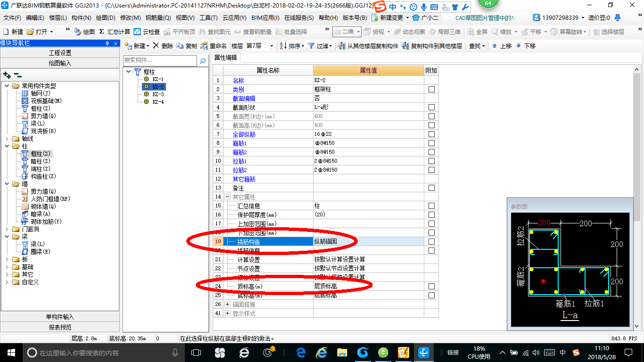Open 单构件输入 navigation section
The width and height of the screenshot is (644, 362).
click(x=60, y=317)
